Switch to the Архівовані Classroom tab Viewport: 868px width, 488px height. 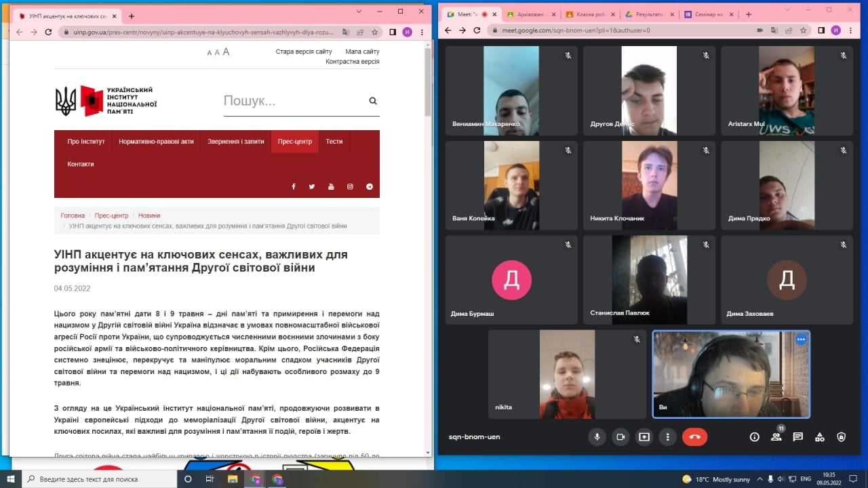(x=531, y=14)
